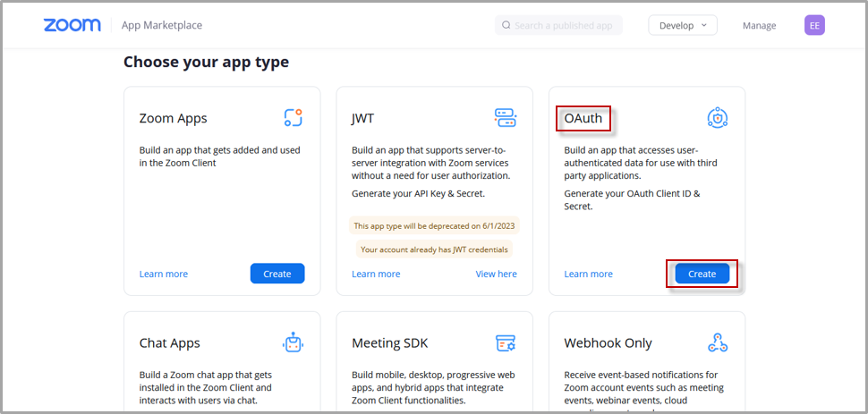Click the Webhook Only icon
Viewport: 868px width, 414px height.
click(718, 342)
